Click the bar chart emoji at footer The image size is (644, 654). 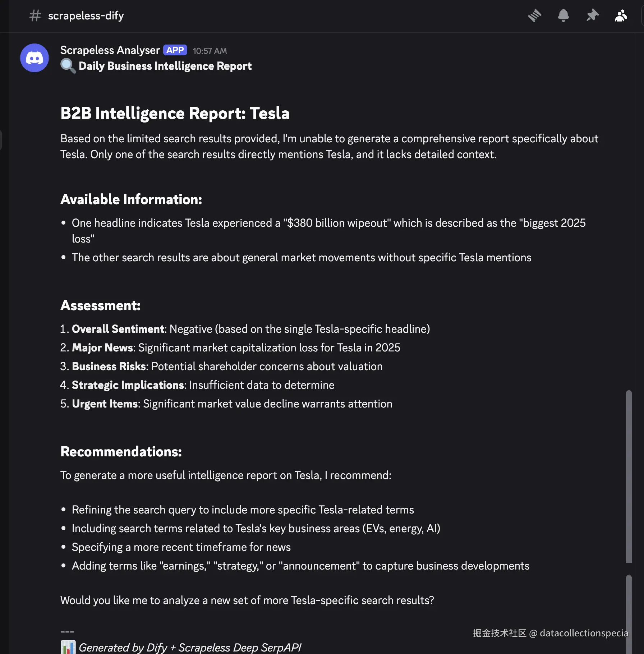[68, 647]
